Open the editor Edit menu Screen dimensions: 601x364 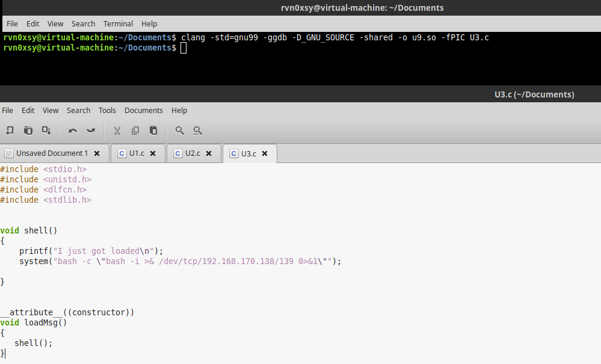[28, 110]
